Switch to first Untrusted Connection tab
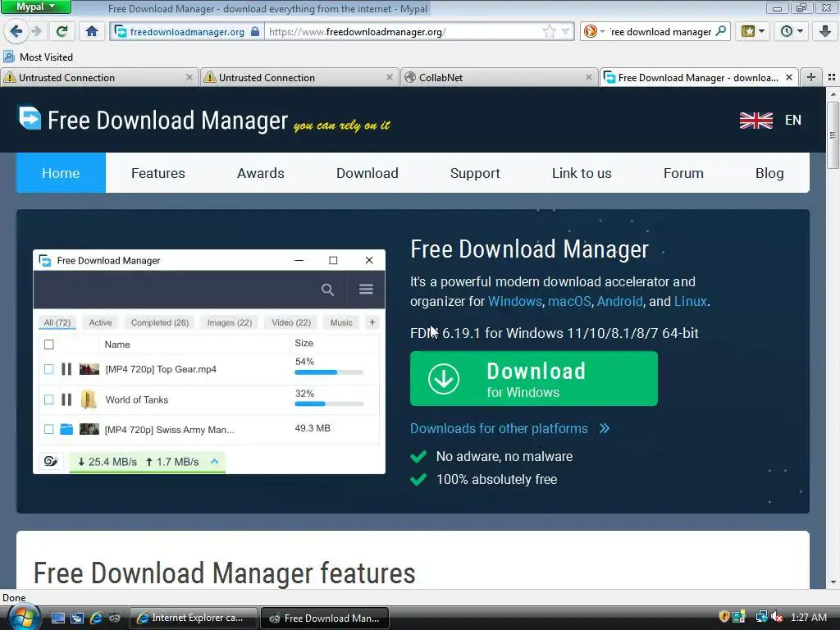 click(x=99, y=77)
